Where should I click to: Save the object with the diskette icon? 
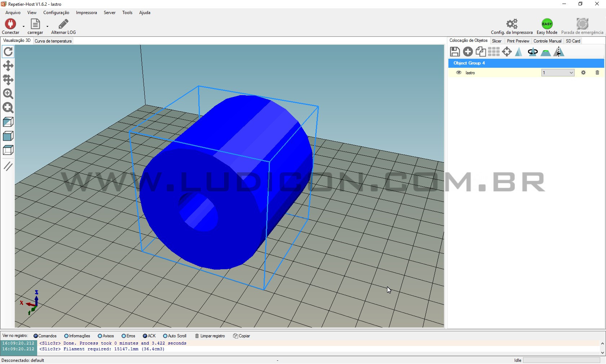click(455, 52)
